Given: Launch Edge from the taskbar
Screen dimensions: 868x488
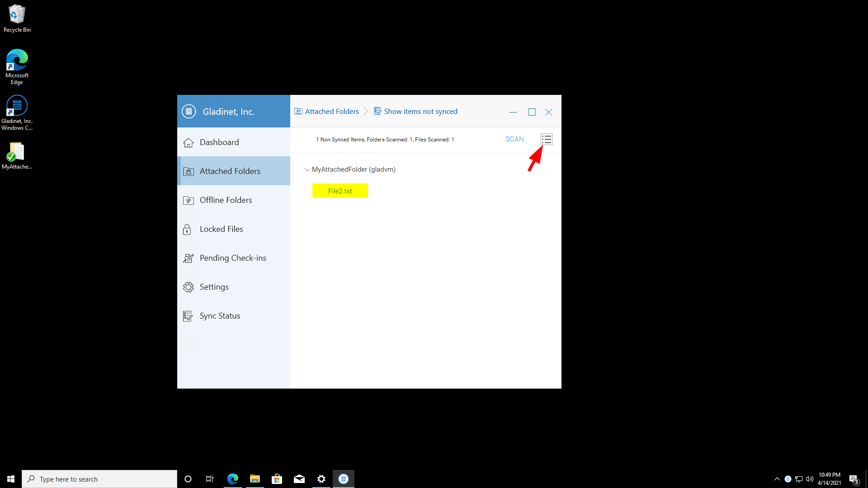Looking at the screenshot, I should [x=233, y=479].
